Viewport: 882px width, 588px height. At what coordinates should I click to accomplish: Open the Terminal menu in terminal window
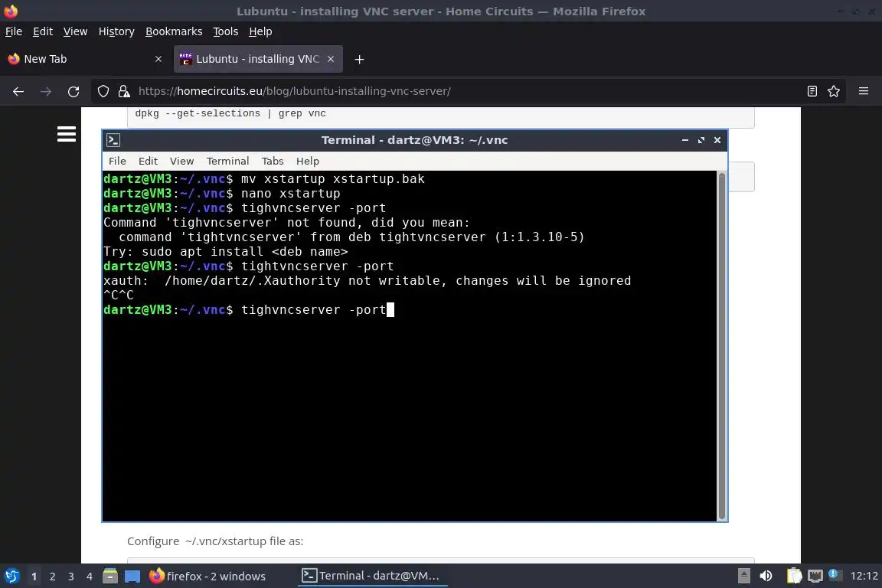(227, 161)
